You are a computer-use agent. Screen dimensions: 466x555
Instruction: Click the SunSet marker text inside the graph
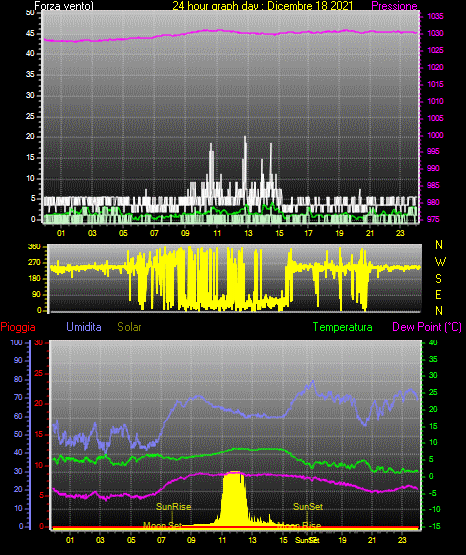pos(308,507)
